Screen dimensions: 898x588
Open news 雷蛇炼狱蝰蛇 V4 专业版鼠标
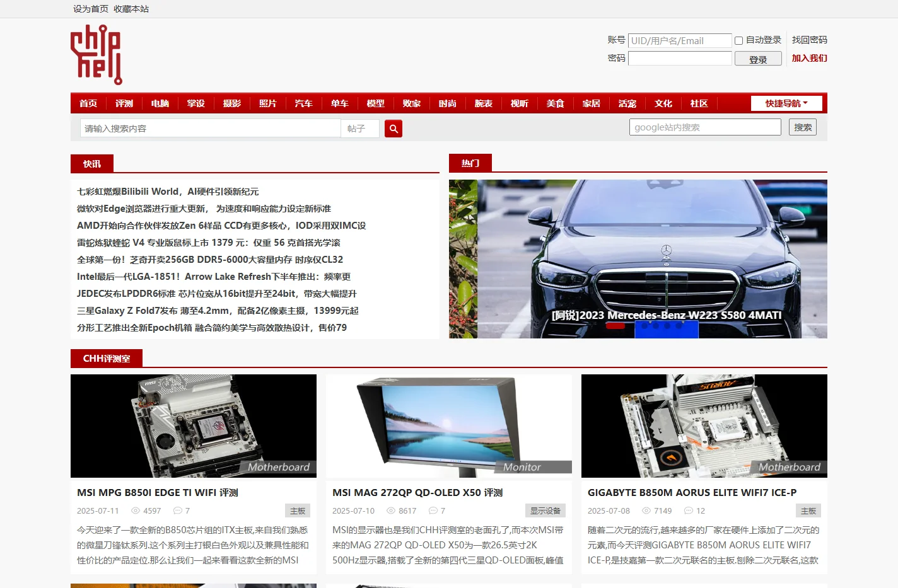click(209, 243)
